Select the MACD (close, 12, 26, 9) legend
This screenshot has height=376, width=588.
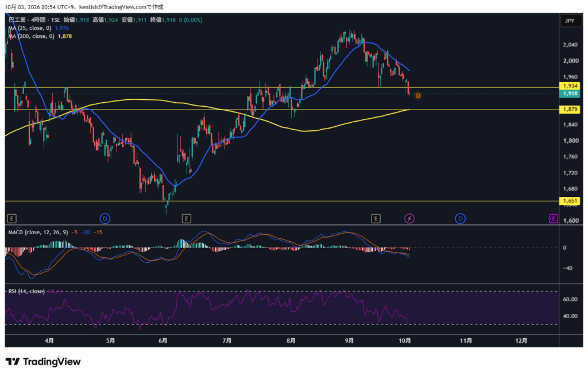pos(38,232)
